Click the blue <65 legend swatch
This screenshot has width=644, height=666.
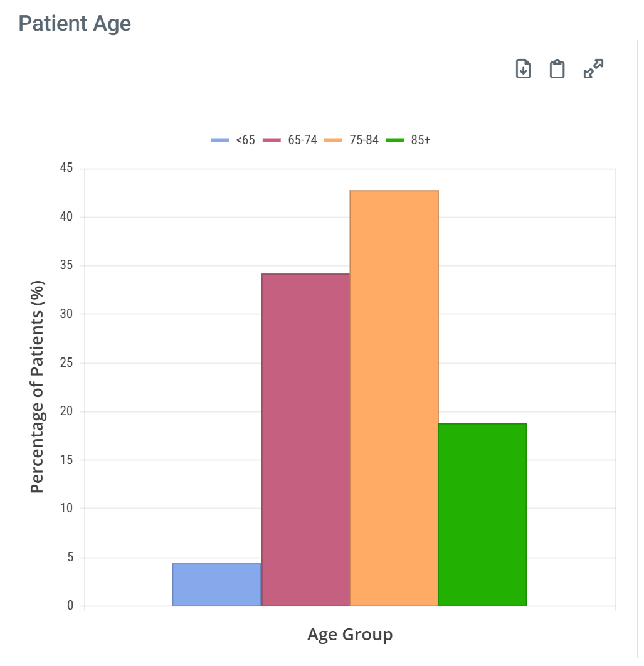click(220, 140)
